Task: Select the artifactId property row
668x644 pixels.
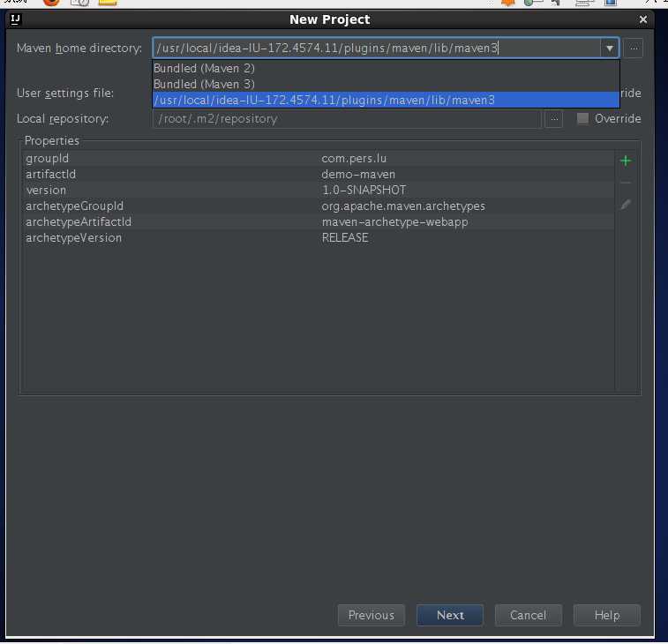Action: tap(319, 174)
